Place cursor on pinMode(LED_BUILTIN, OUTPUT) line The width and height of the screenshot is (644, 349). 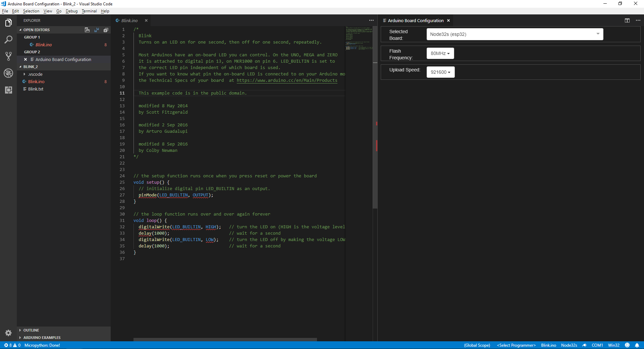(x=176, y=195)
